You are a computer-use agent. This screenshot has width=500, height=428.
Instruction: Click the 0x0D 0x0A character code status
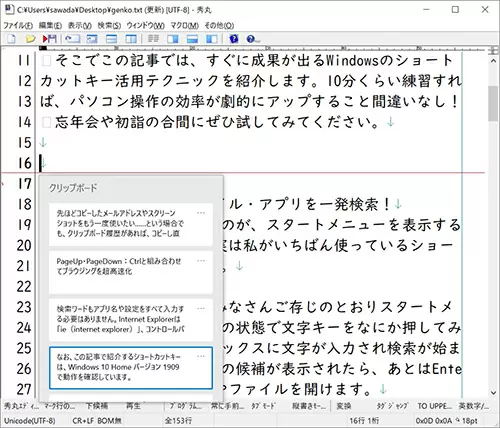click(434, 421)
